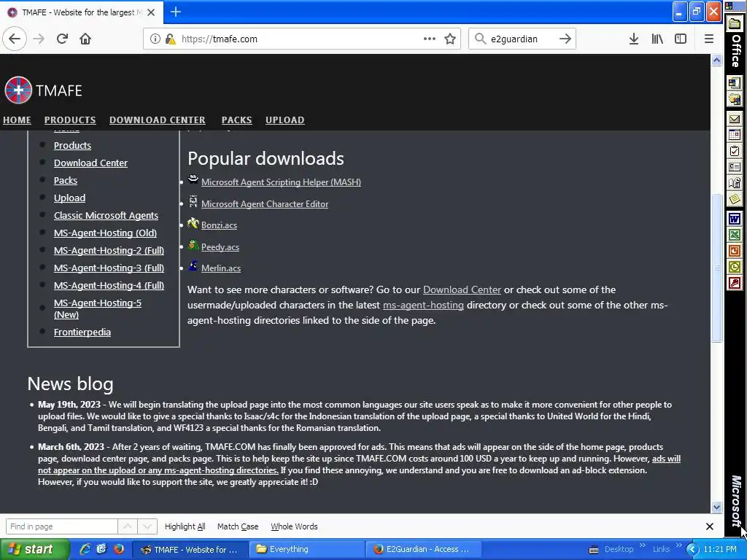Open the Firefox hamburger menu
The width and height of the screenshot is (747, 560).
(709, 39)
